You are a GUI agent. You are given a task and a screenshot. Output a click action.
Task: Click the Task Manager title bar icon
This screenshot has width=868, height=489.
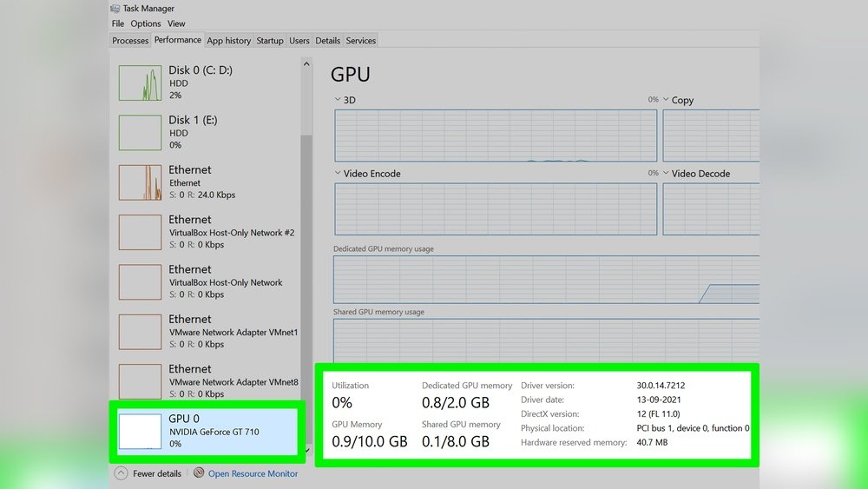115,9
